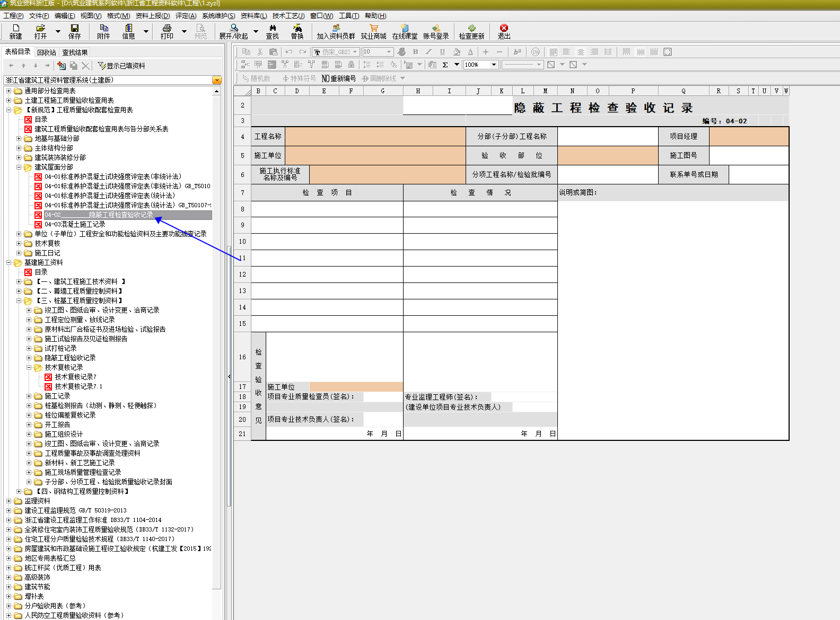840x620 pixels.
Task: Collapse 技术复核记录 tree node
Action: coord(29,368)
